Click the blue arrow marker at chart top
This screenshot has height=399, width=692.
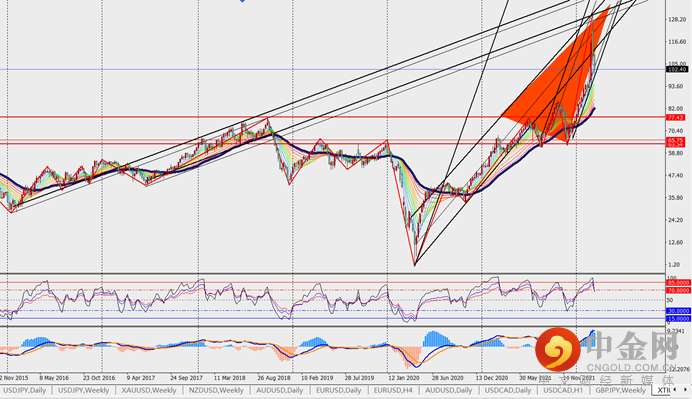pos(242,1)
